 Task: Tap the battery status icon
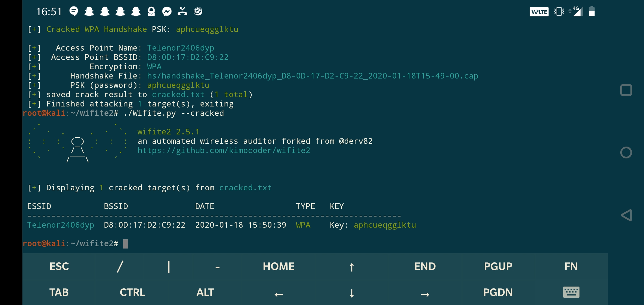592,12
